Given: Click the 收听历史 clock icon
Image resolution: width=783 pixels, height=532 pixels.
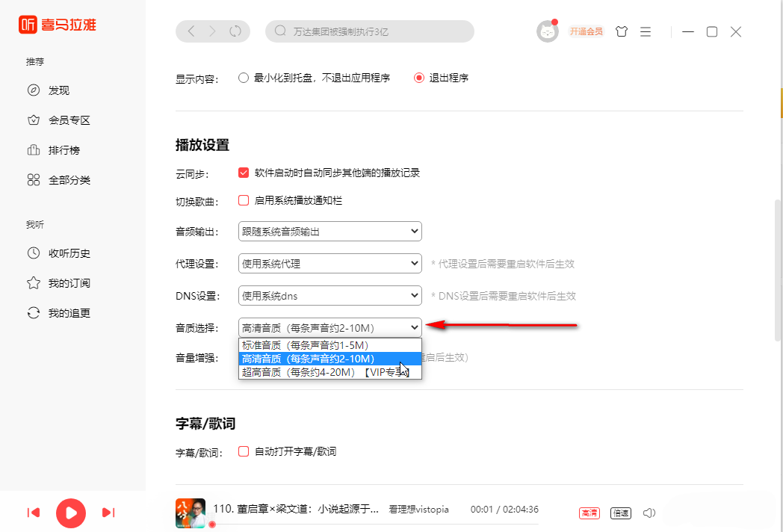Looking at the screenshot, I should point(34,253).
